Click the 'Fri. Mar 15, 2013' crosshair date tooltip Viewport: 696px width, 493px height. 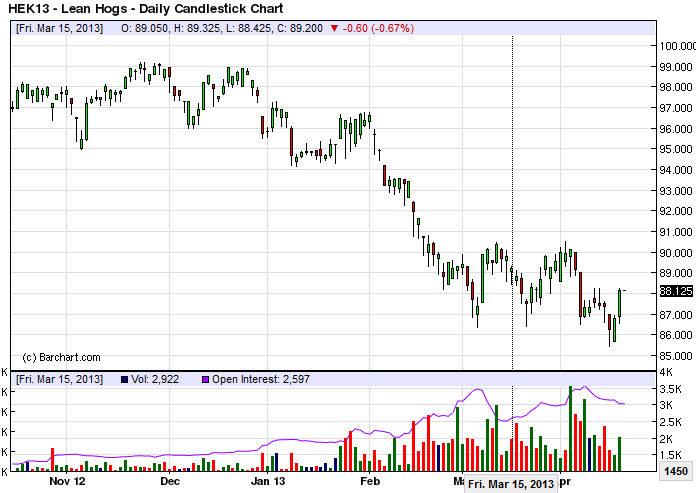click(510, 484)
